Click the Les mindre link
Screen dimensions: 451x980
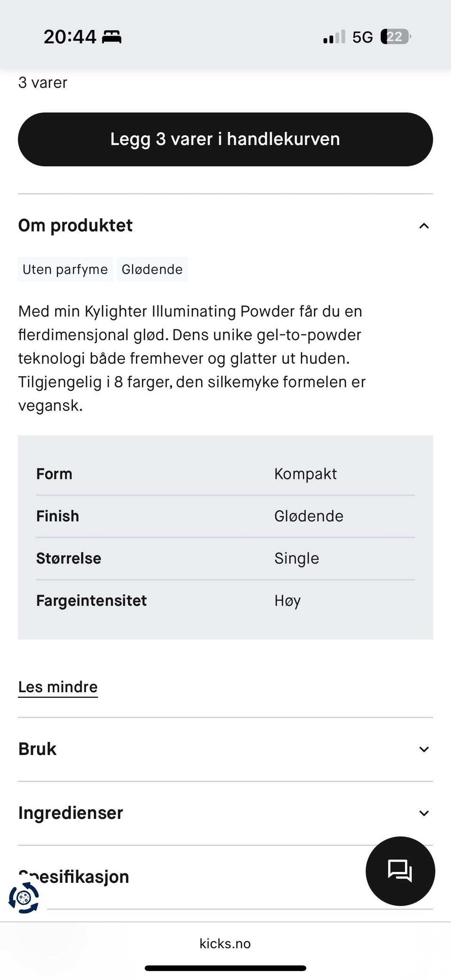pos(58,687)
